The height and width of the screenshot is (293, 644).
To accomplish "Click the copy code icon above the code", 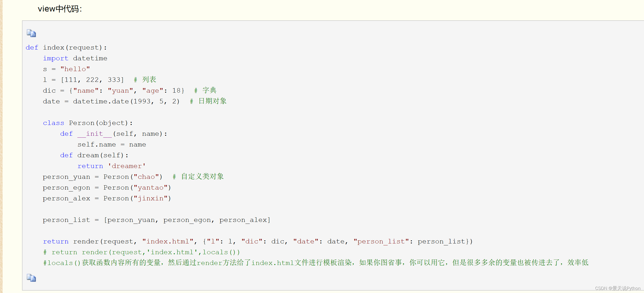I will tap(31, 33).
